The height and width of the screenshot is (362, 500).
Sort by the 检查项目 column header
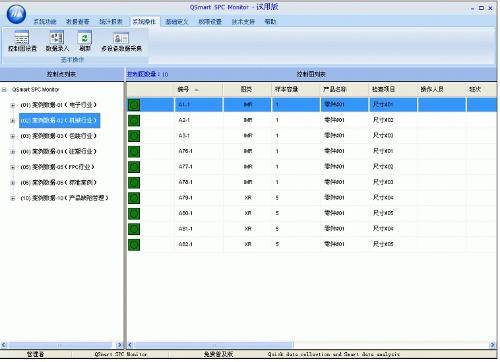click(393, 89)
